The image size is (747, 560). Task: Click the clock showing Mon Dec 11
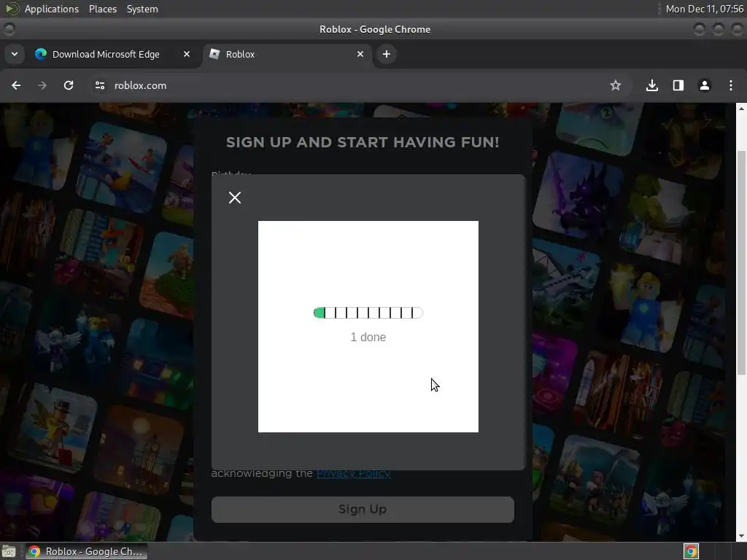pos(704,9)
